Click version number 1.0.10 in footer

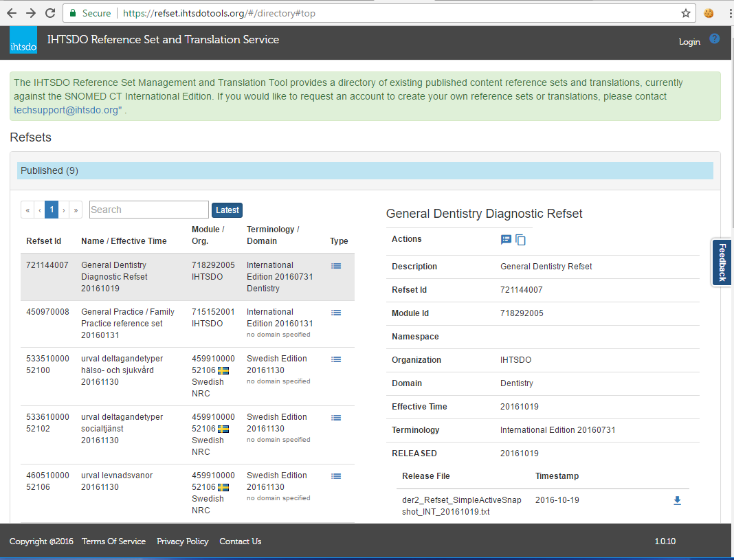pos(665,541)
